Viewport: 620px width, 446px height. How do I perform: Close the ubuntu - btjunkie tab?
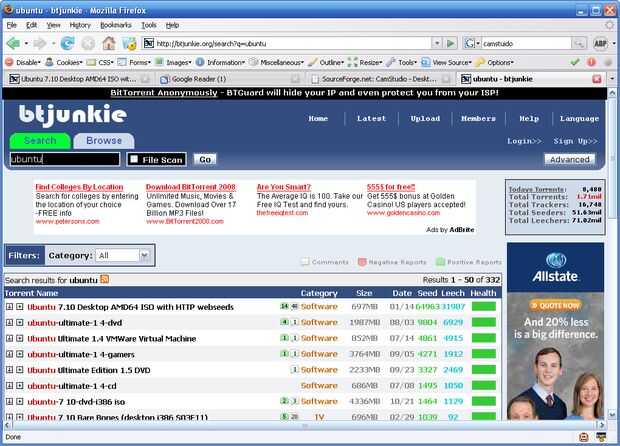click(x=597, y=79)
